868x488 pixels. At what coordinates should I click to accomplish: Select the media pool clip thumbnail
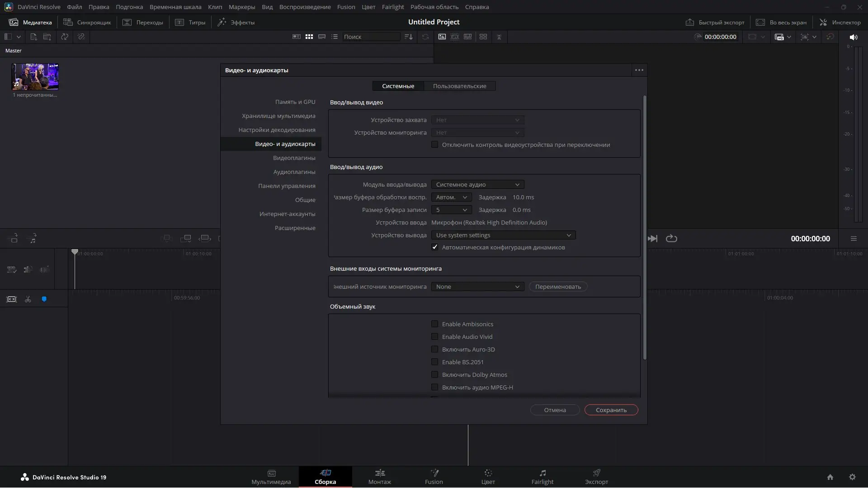(x=35, y=77)
